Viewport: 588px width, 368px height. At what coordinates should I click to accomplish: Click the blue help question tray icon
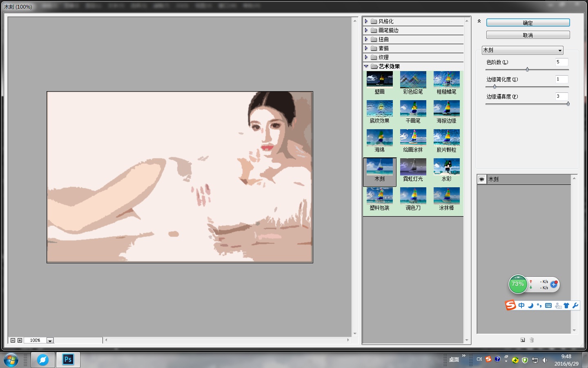click(497, 359)
